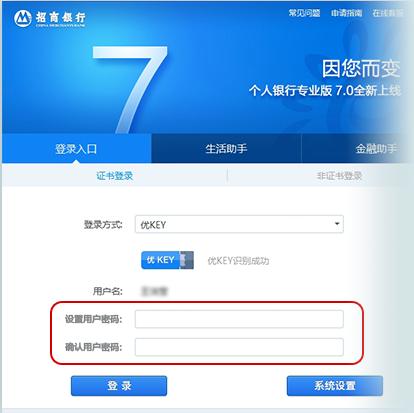
Task: Click the 招商银行 brand name text
Action: coord(61,17)
